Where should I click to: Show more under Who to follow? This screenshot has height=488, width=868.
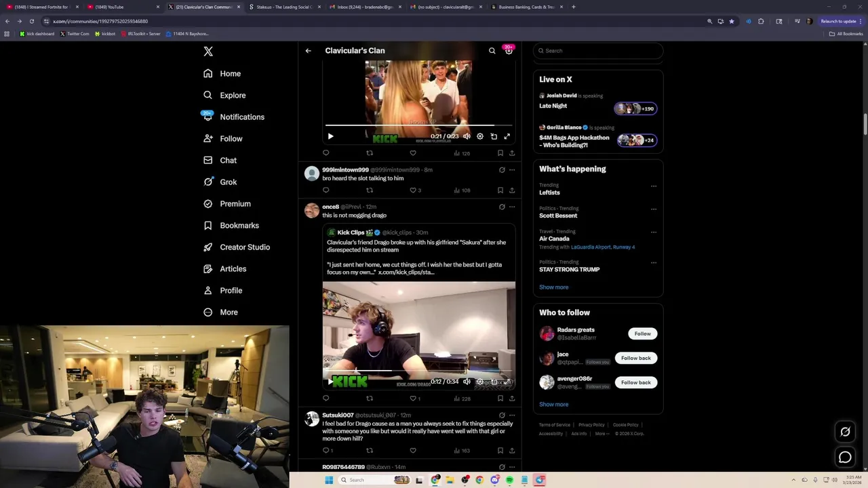(x=553, y=405)
